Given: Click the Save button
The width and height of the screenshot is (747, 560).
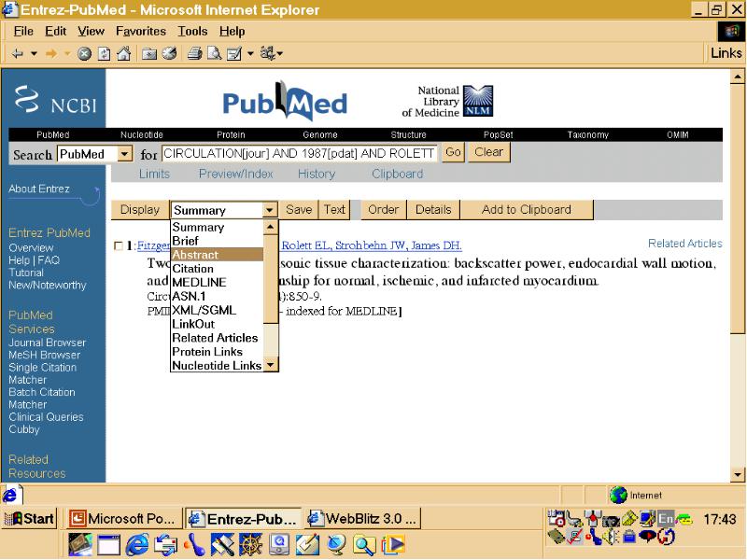Looking at the screenshot, I should pyautogui.click(x=299, y=210).
